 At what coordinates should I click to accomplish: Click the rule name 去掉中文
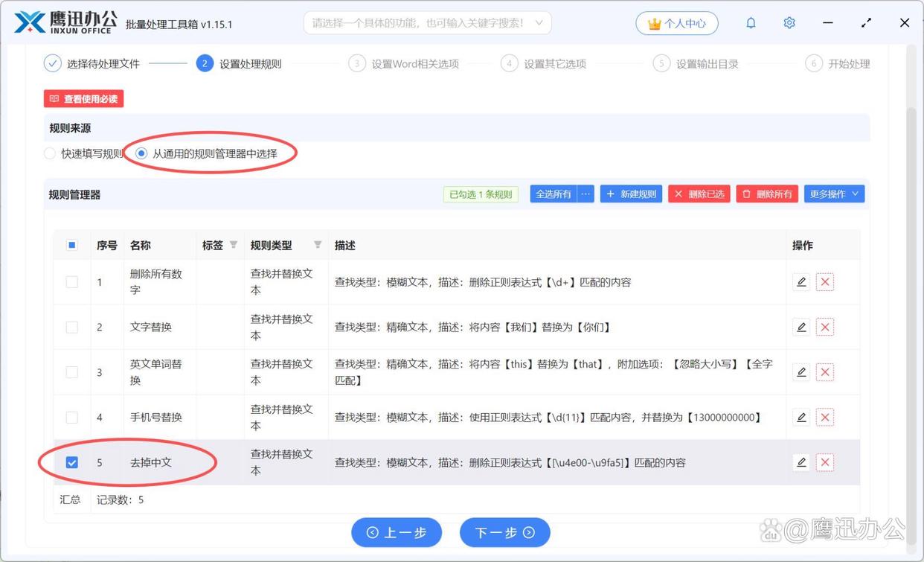[x=151, y=462]
